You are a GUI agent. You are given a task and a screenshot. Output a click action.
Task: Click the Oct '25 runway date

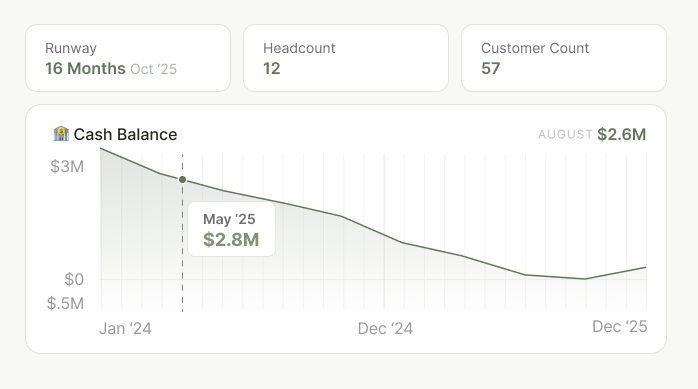coord(154,69)
